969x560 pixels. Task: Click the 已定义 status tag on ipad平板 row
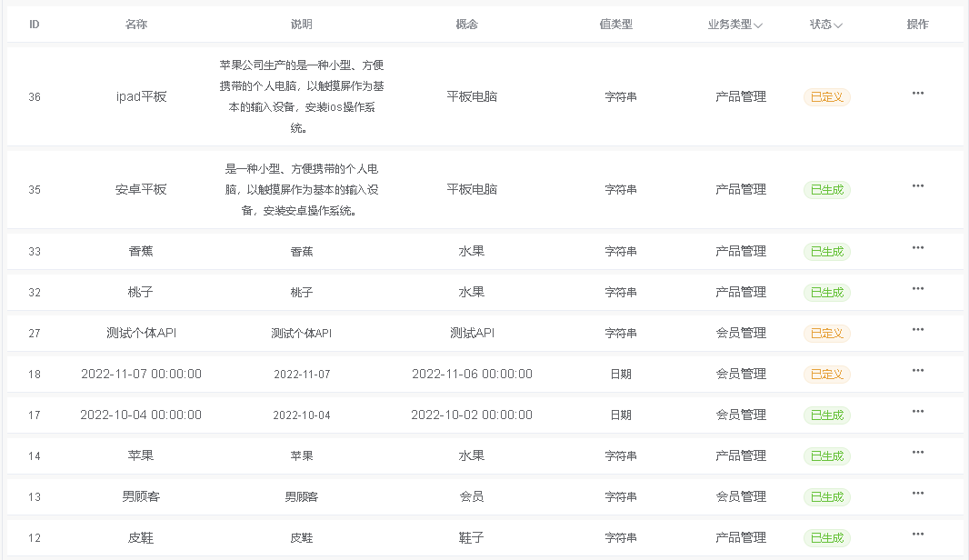click(x=826, y=96)
